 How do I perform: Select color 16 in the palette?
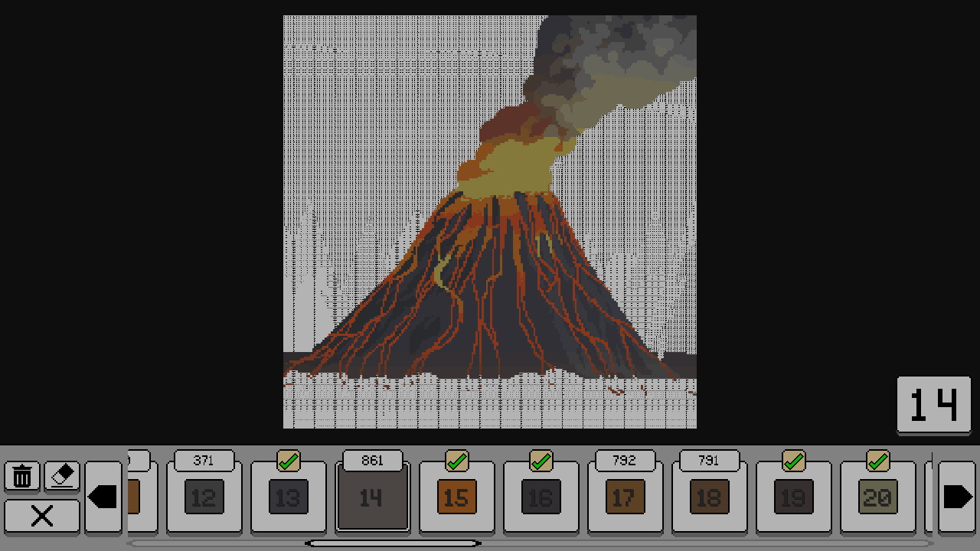541,497
